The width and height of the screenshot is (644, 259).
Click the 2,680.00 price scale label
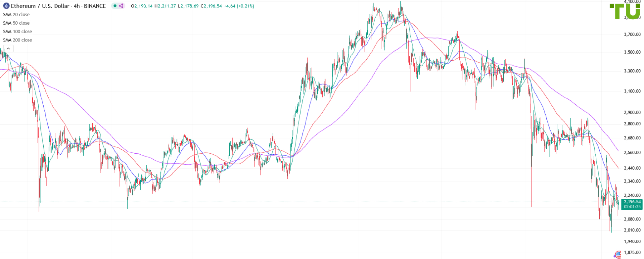(x=632, y=138)
